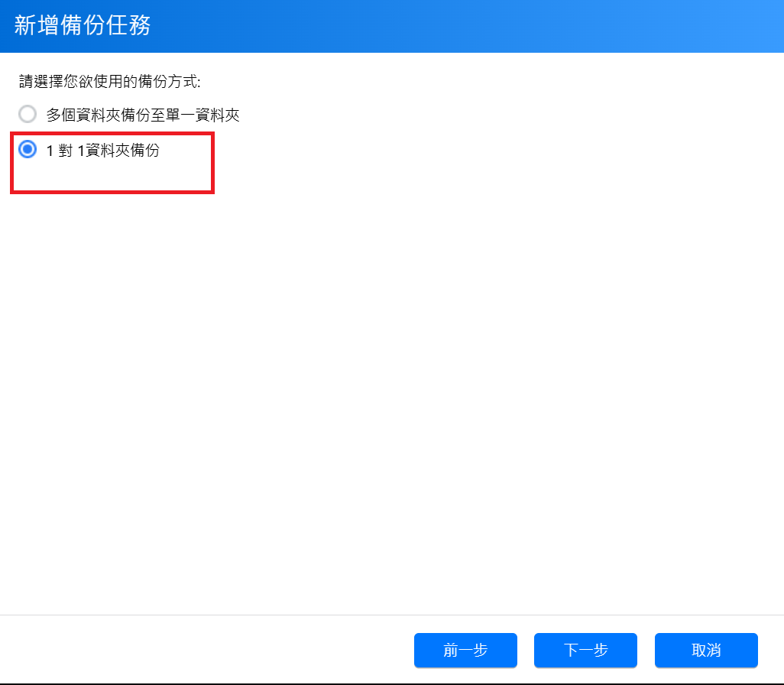Click the 請選擇您欲使用的備份方式 prompt text
The width and height of the screenshot is (784, 685).
coord(109,81)
